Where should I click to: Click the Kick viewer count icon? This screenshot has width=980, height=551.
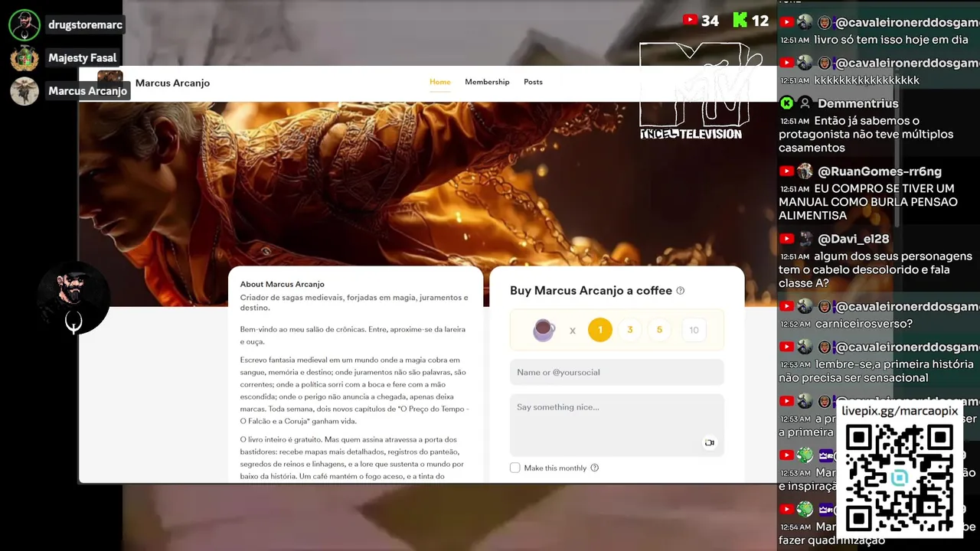point(740,21)
